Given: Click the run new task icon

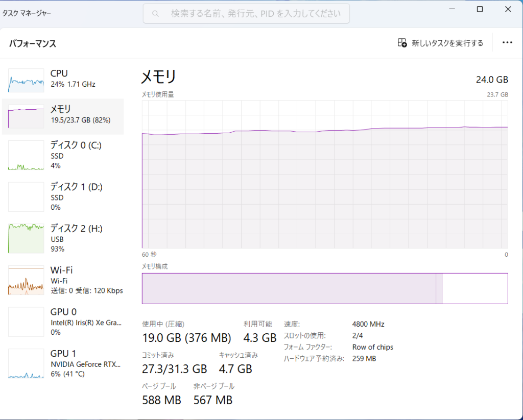Looking at the screenshot, I should [x=402, y=43].
